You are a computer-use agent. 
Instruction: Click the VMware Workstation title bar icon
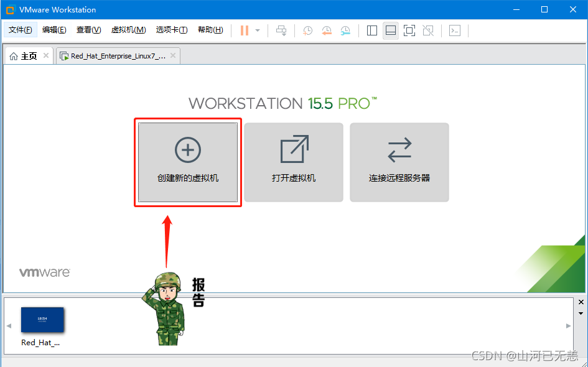11,10
